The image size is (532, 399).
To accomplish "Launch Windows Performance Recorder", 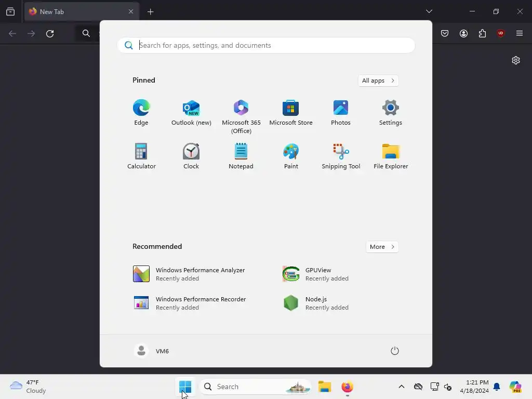I will tap(199, 303).
